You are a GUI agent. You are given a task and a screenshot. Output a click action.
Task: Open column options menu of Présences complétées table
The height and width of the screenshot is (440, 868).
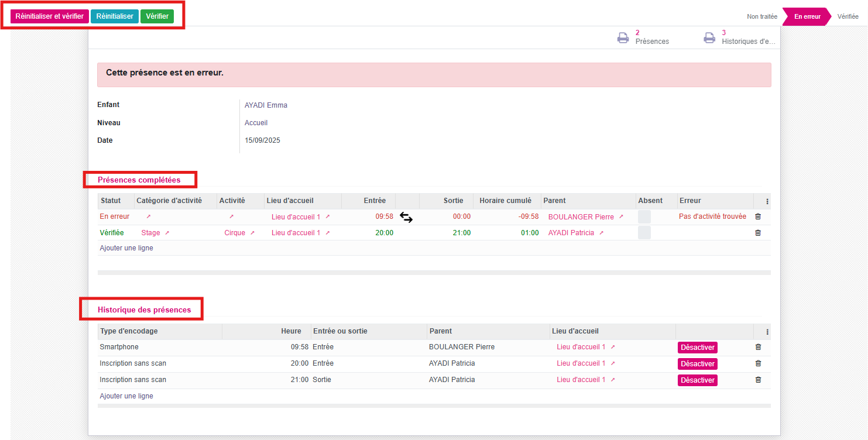click(767, 201)
